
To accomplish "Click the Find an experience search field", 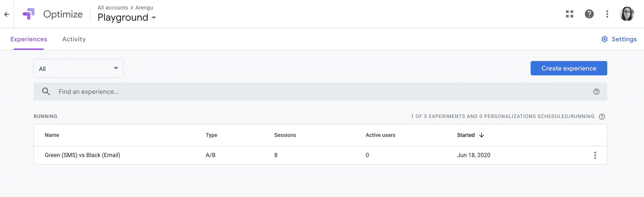I will [300, 92].
